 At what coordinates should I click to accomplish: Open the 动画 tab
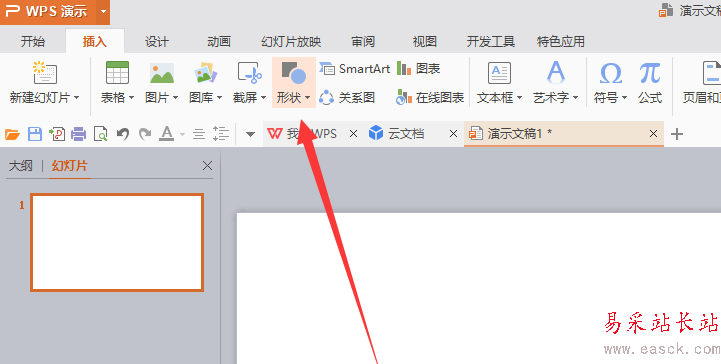[x=219, y=41]
